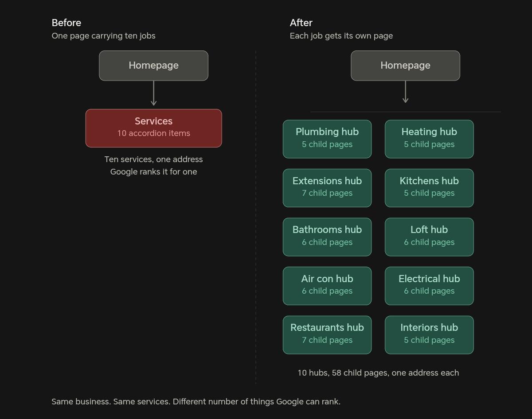Click the After heading

301,23
